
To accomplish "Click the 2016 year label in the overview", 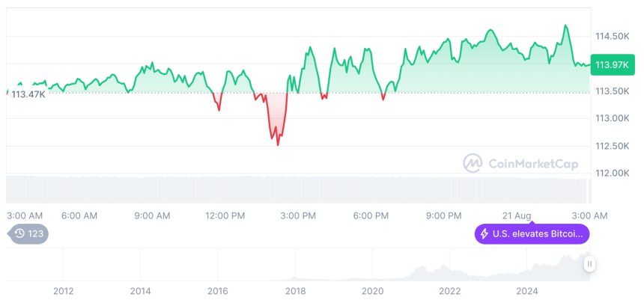I will pyautogui.click(x=217, y=290).
